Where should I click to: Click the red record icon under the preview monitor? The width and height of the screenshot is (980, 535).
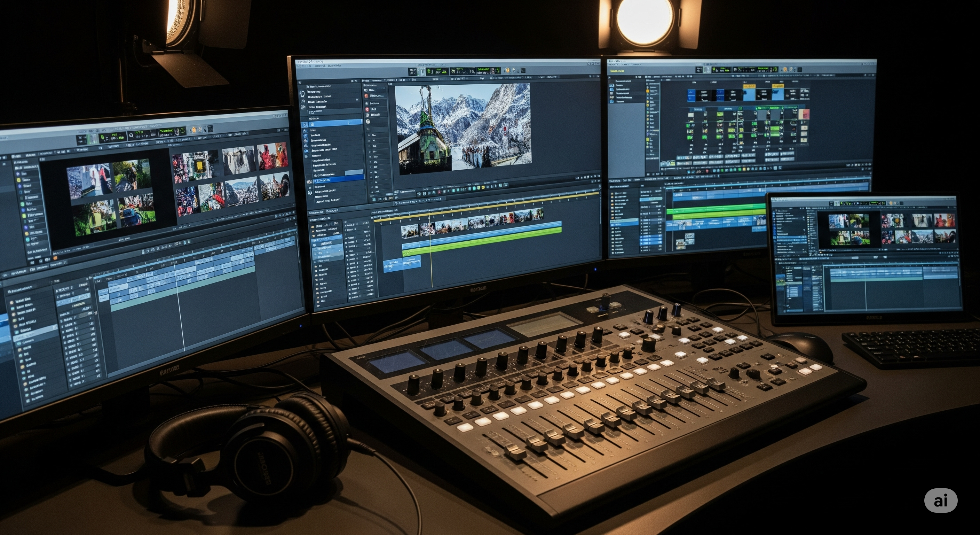tap(440, 192)
